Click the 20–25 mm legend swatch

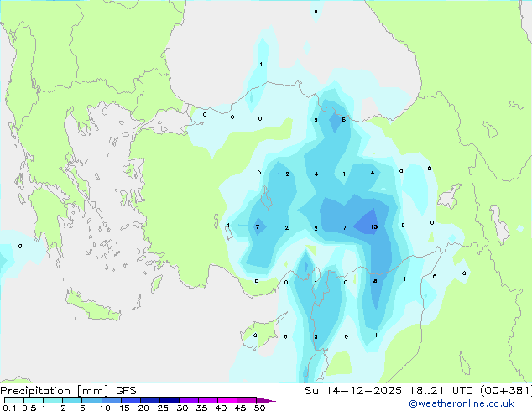(x=149, y=400)
